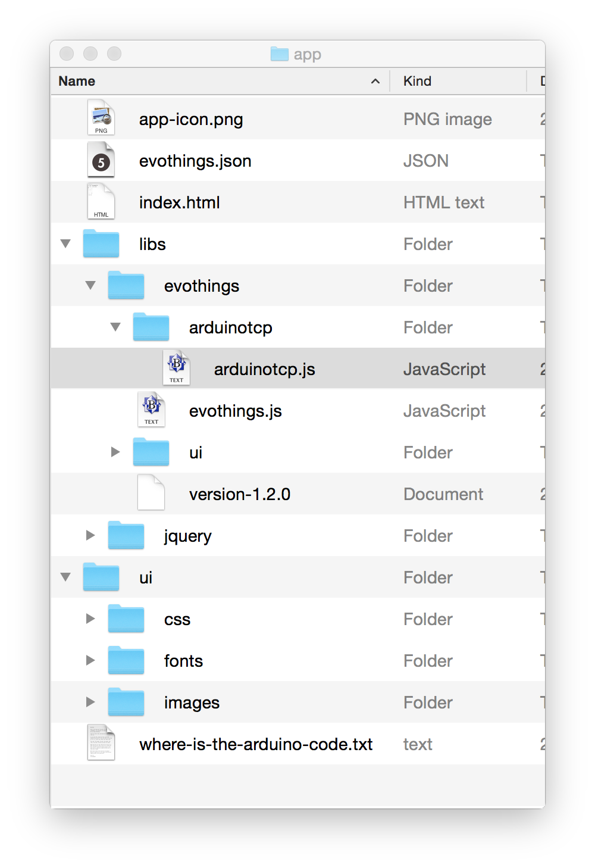Expand the fonts folder triangle
This screenshot has height=868, width=595.
click(x=90, y=660)
